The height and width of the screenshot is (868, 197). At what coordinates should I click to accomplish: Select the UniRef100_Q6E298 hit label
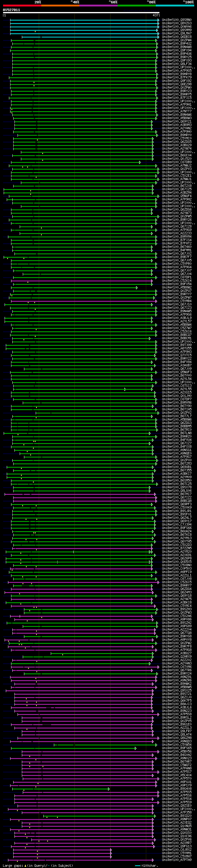tap(177, 84)
